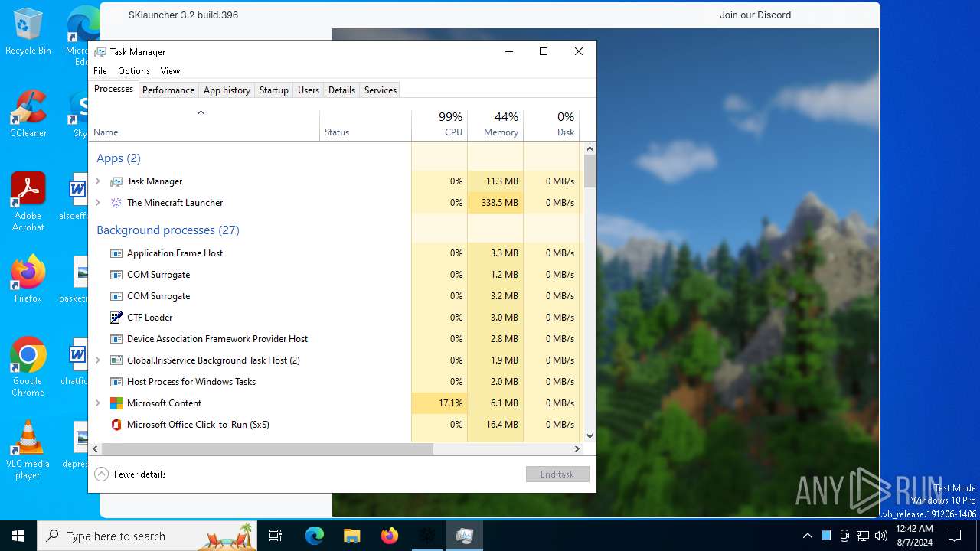Image resolution: width=980 pixels, height=551 pixels.
Task: Click the Microsoft Content process icon
Action: [x=116, y=403]
